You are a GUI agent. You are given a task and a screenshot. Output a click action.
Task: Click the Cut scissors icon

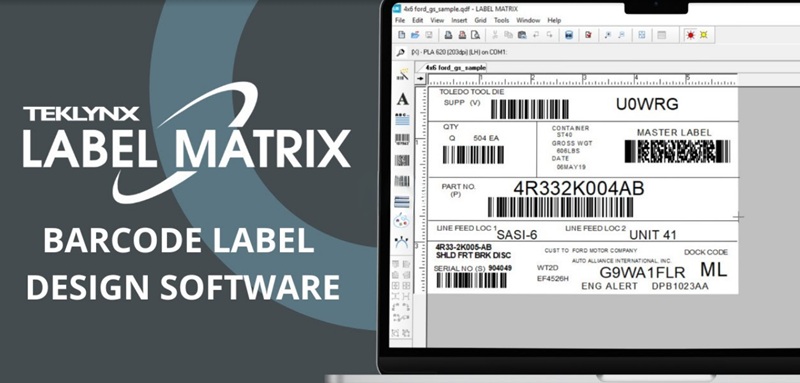pos(494,35)
